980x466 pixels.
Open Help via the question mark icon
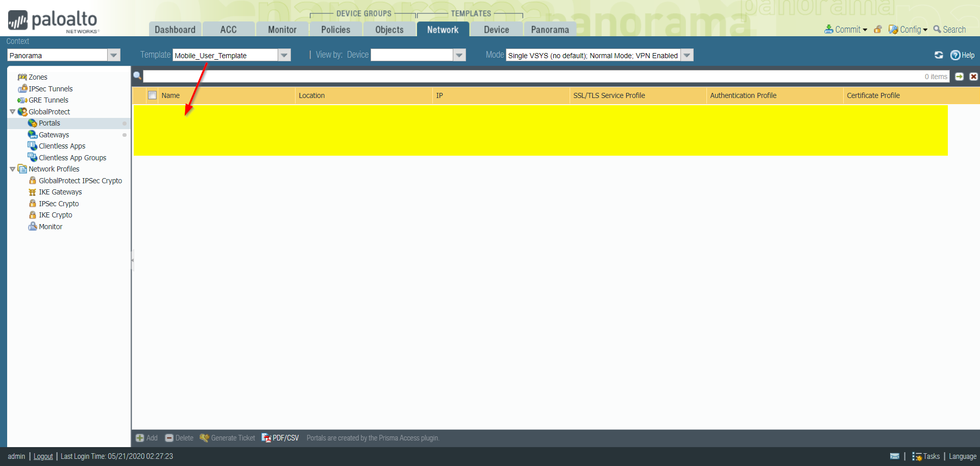click(x=955, y=55)
